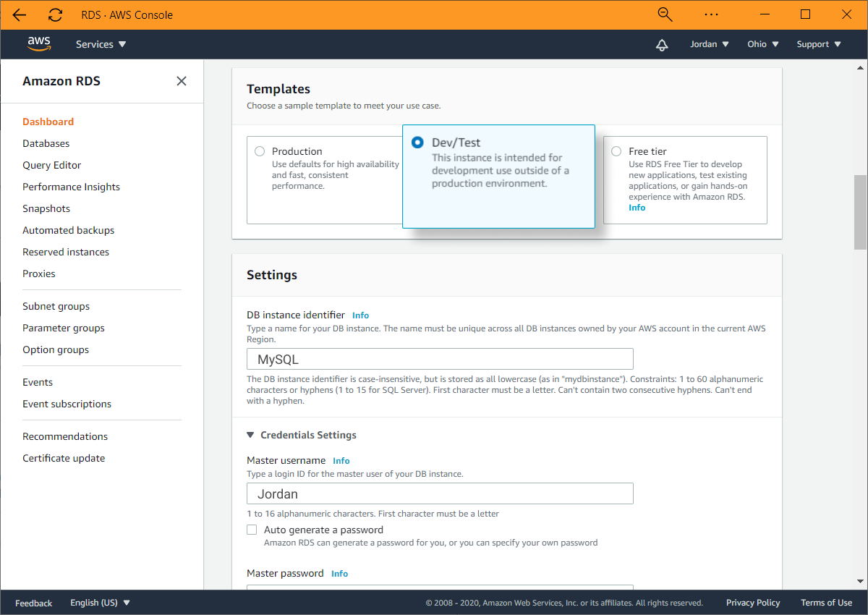Open Performance Insights in the sidebar
868x615 pixels.
coord(72,187)
